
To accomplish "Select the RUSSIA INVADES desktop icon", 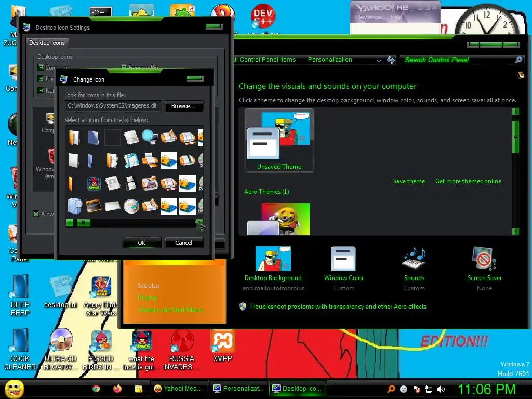I will click(x=181, y=350).
